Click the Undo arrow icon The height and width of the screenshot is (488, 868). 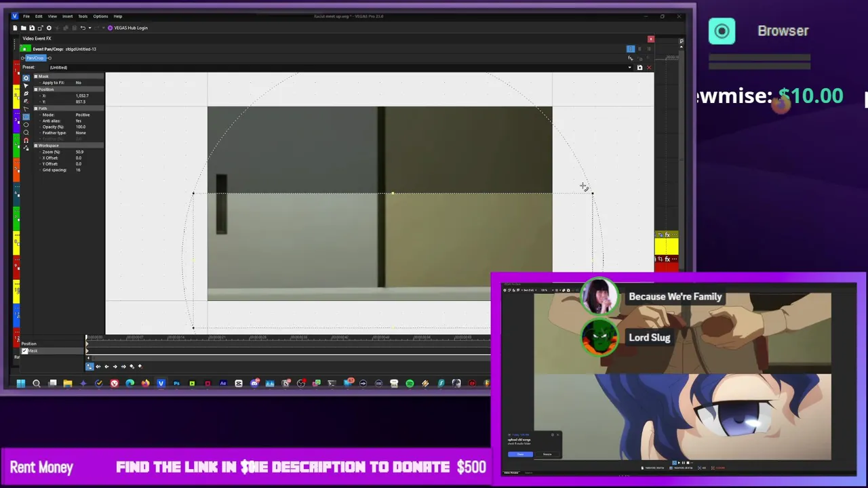(83, 28)
